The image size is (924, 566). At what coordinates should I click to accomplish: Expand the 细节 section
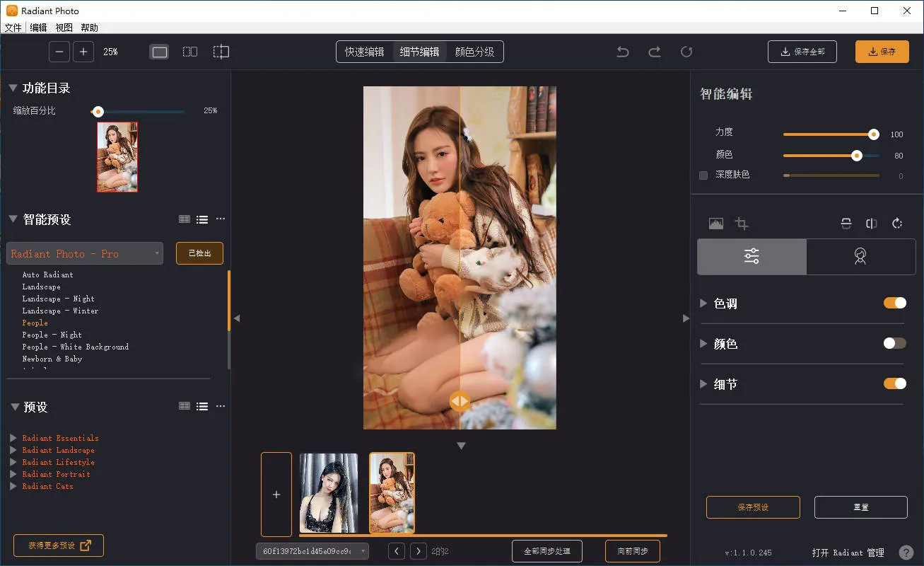pyautogui.click(x=703, y=383)
